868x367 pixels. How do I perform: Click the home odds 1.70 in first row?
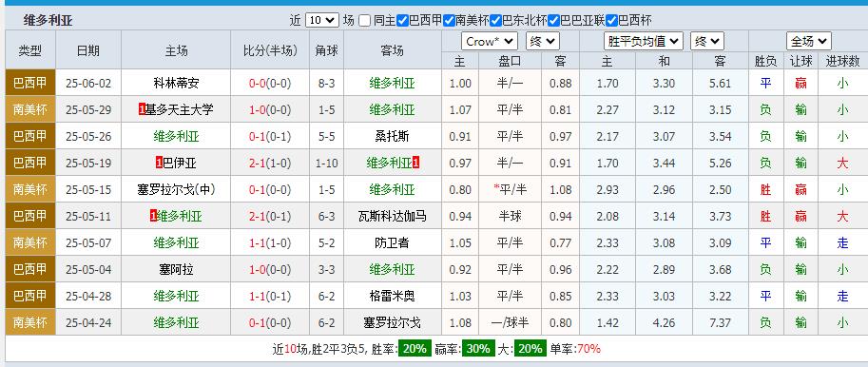coord(608,84)
